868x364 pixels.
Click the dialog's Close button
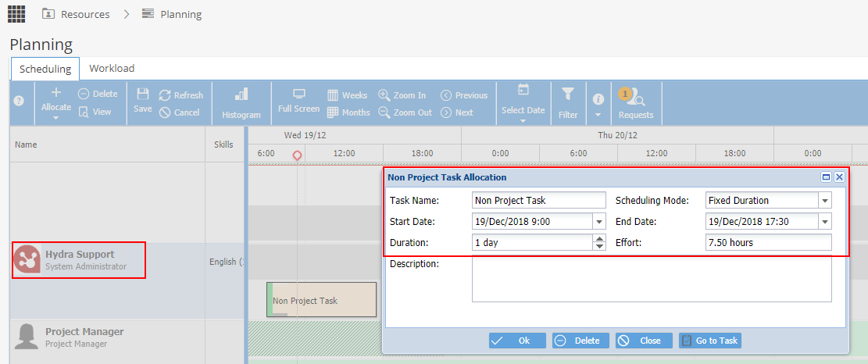click(645, 341)
